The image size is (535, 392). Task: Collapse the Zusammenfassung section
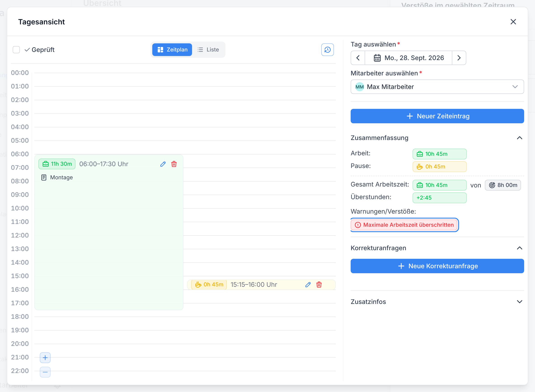[x=519, y=138]
